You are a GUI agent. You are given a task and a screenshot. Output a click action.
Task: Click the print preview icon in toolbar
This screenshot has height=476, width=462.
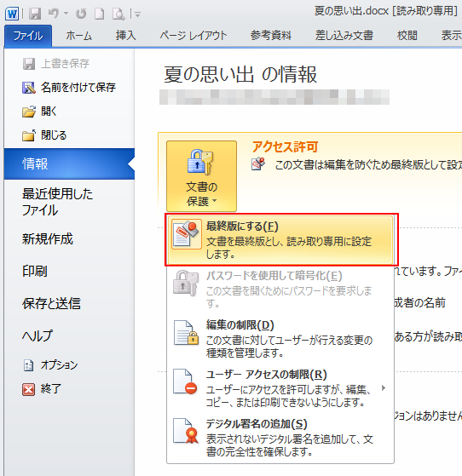pos(118,14)
